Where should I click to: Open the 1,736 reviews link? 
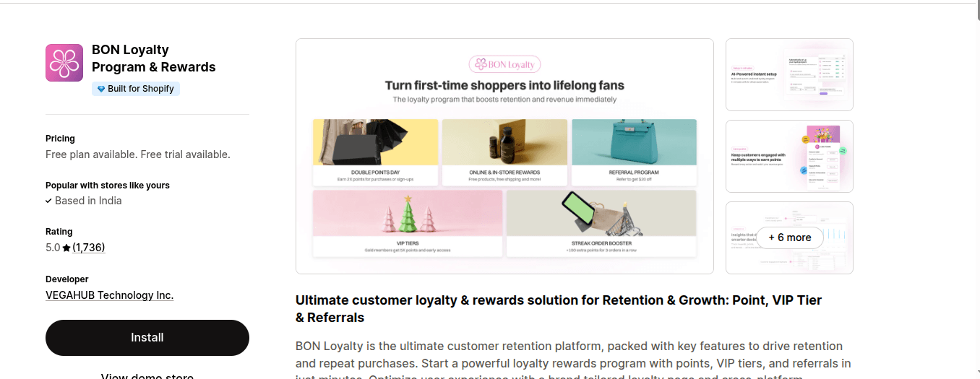click(x=89, y=248)
